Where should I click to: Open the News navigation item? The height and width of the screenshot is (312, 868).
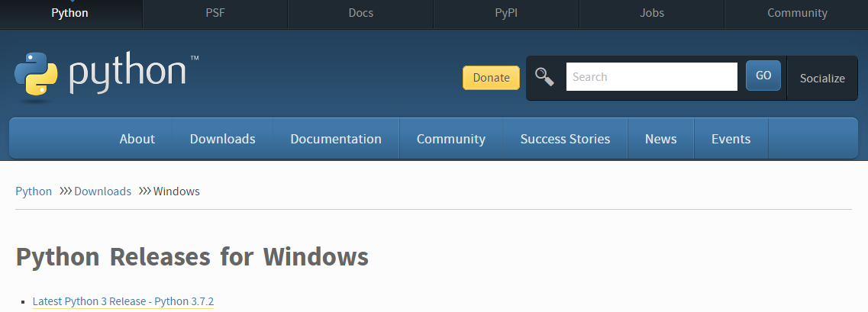click(x=661, y=139)
